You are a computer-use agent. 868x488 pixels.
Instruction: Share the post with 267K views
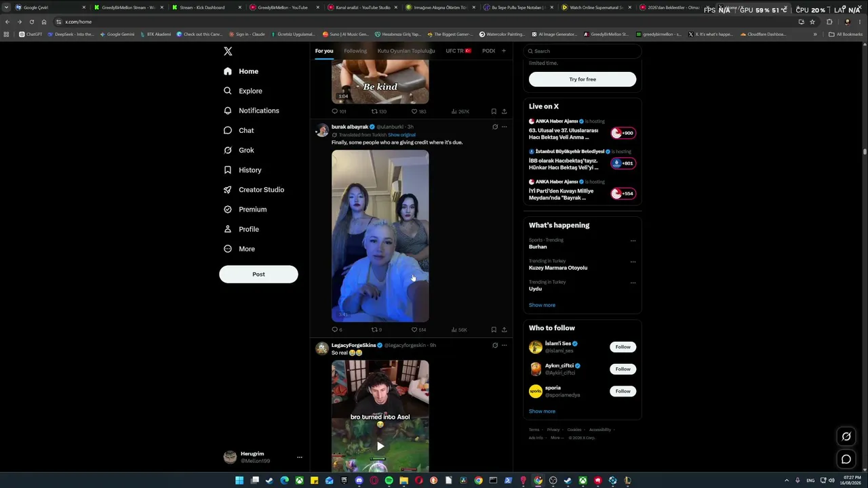click(504, 111)
